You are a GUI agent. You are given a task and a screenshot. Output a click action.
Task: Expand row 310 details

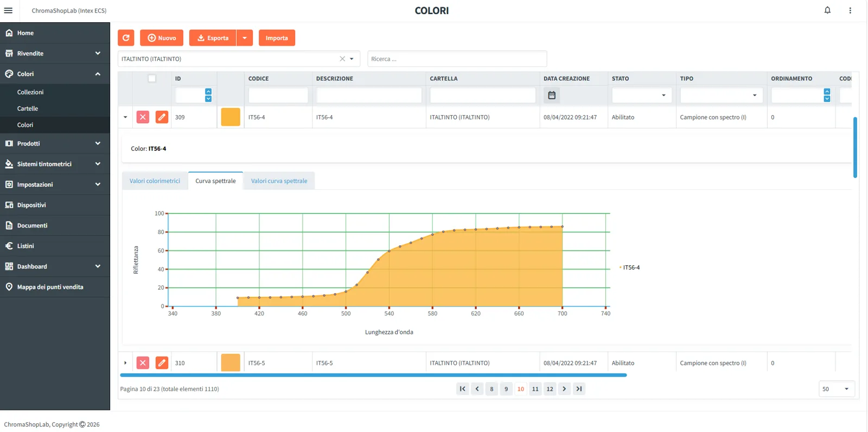(x=125, y=363)
